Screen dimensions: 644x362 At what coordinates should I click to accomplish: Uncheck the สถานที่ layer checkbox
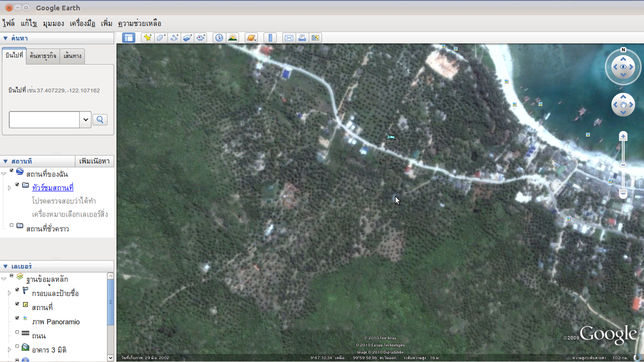pyautogui.click(x=17, y=304)
